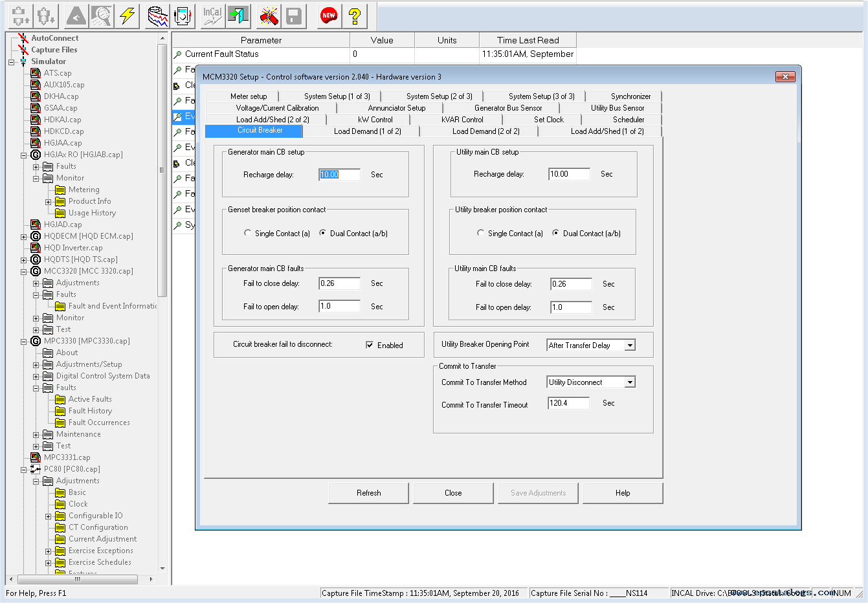Click the yellow question mark help icon
The height and width of the screenshot is (603, 868).
[354, 16]
